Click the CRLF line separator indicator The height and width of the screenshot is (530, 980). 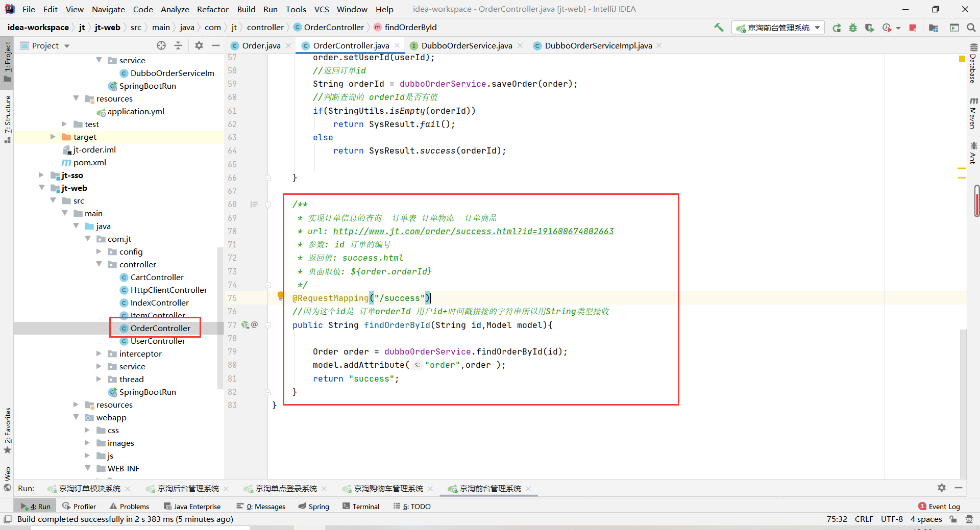[864, 519]
